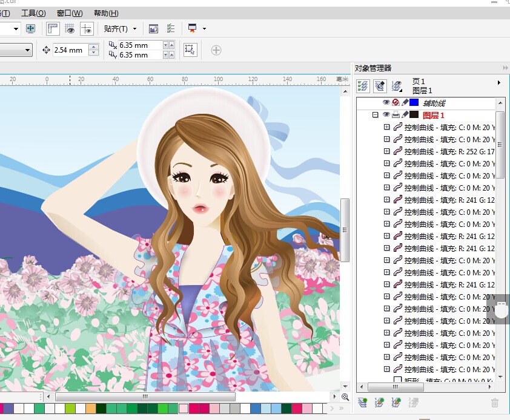Toggle the show guidelines button
This screenshot has width=510, height=420.
point(87,28)
